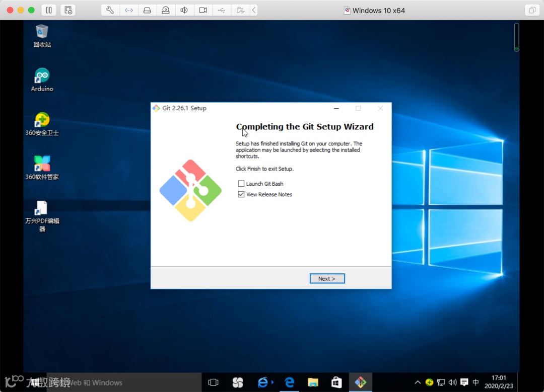Click the camera device icon in the VM toolbar
The width and height of the screenshot is (544, 392).
point(203,10)
